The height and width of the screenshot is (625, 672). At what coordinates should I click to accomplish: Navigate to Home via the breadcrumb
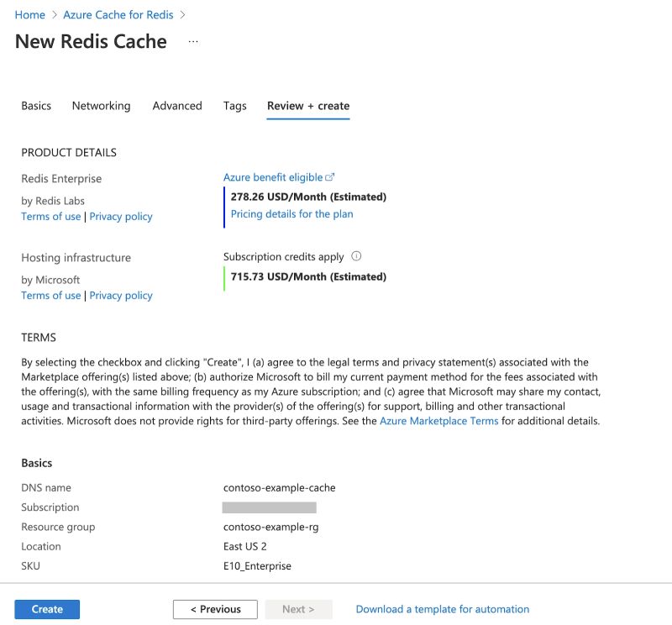[29, 14]
